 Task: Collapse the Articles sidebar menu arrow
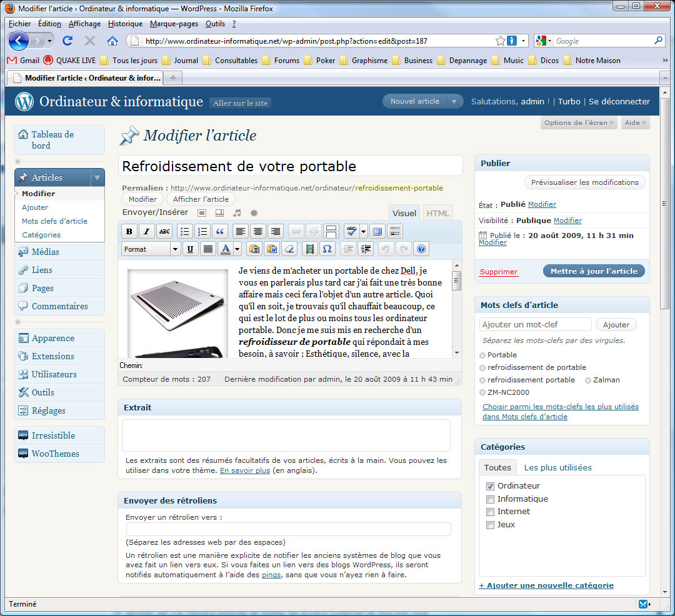pos(97,177)
